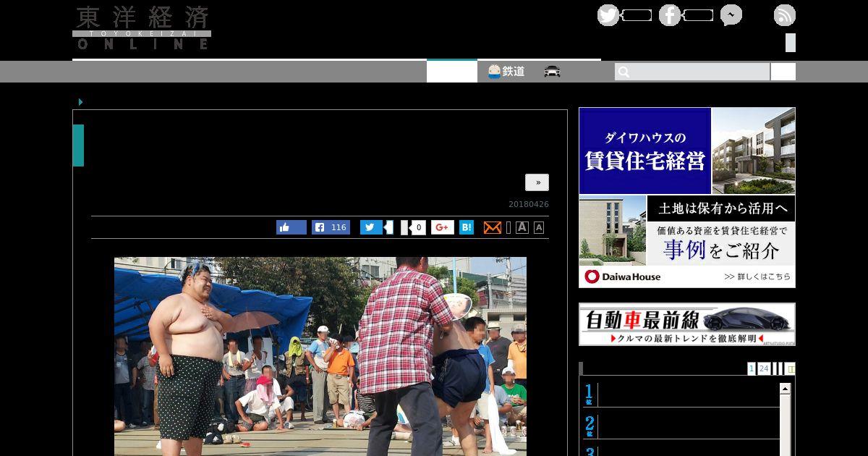Screen dimensions: 868x456
Task: Open ranking entry number 1
Action: [x=681, y=395]
